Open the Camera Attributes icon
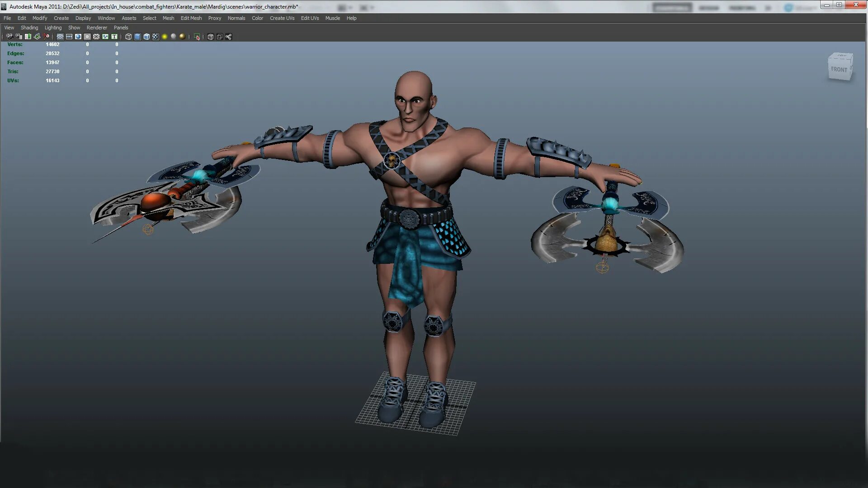868x488 pixels. [19, 37]
